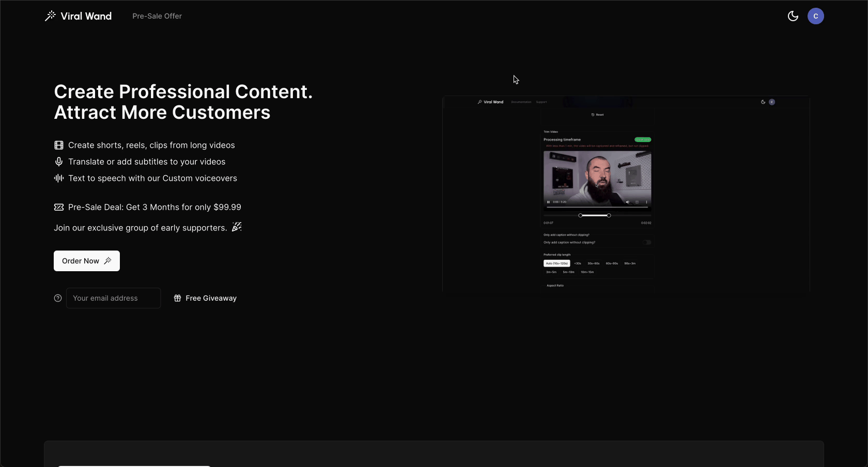Click the Viral Wand logo
Screen dimensions: 868x467
coord(78,16)
